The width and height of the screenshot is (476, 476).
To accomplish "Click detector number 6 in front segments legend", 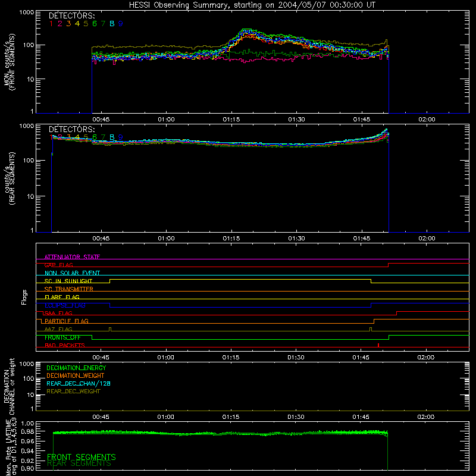I will pos(95,24).
